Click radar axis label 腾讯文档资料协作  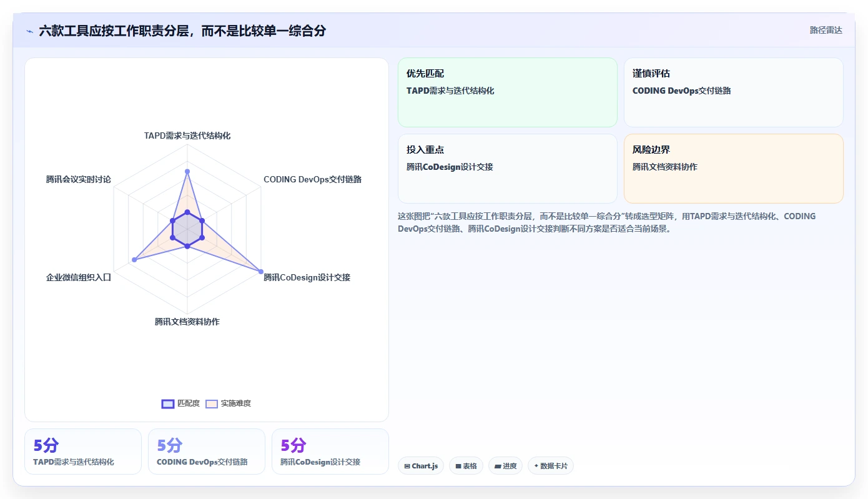187,322
